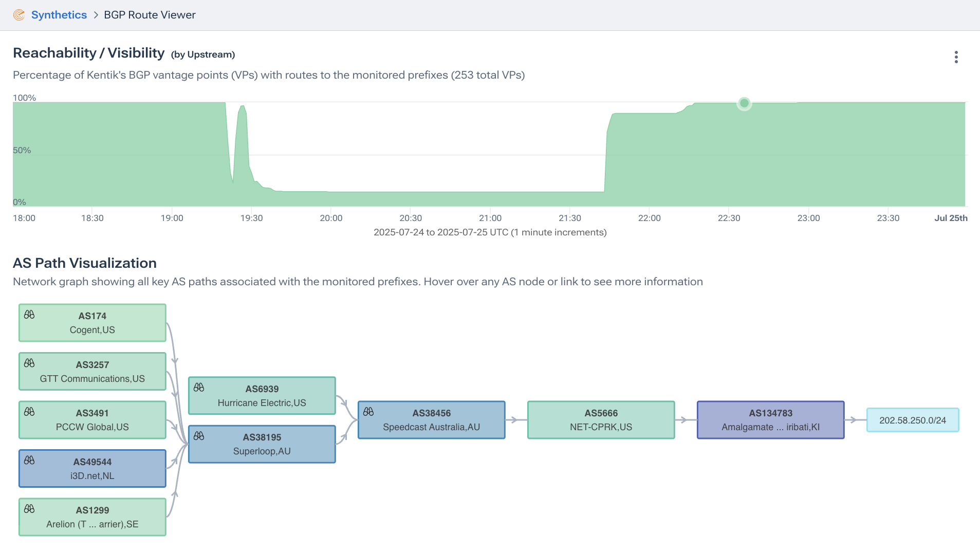Image resolution: width=980 pixels, height=552 pixels.
Task: Click the 0% y-axis label
Action: coord(20,202)
